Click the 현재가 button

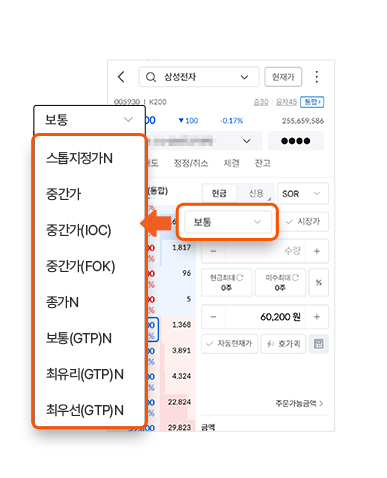[x=283, y=77]
